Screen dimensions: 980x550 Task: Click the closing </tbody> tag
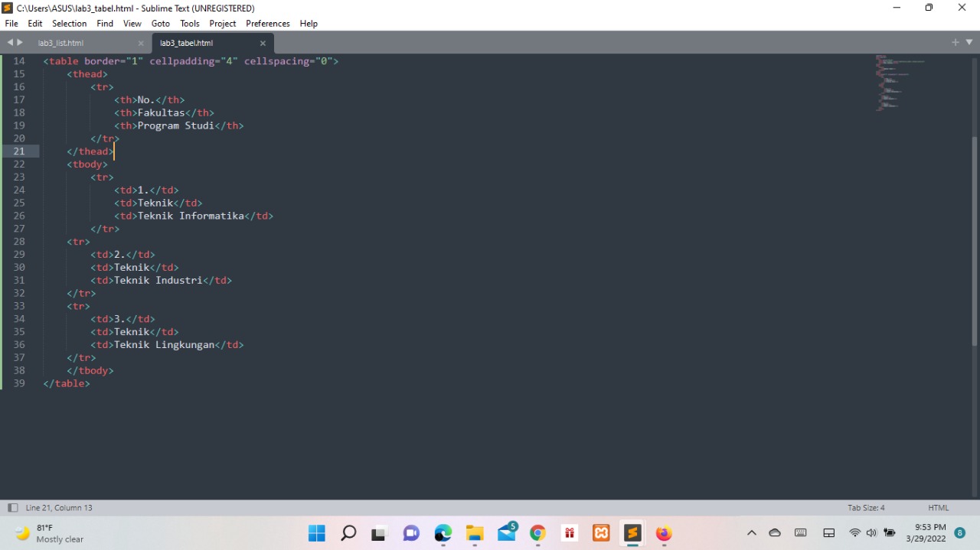tap(90, 370)
